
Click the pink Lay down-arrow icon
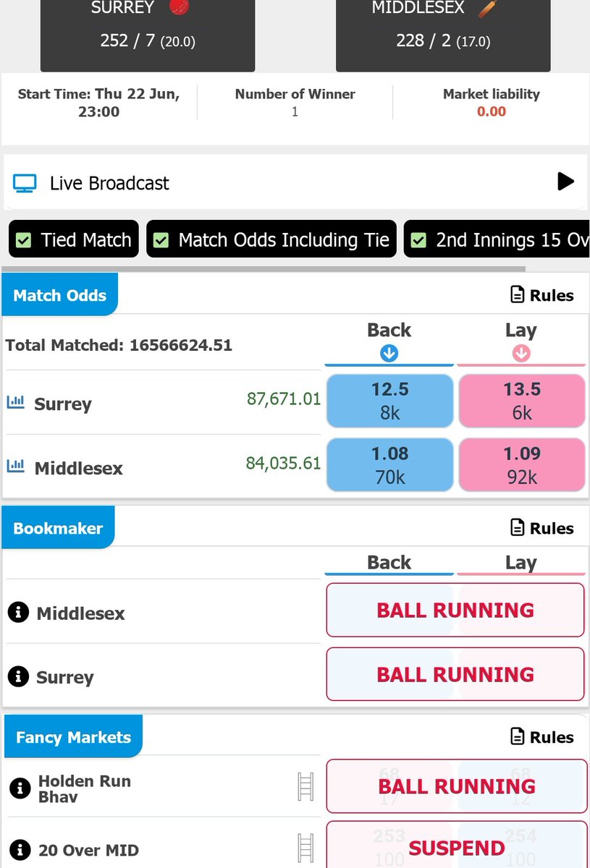(521, 354)
